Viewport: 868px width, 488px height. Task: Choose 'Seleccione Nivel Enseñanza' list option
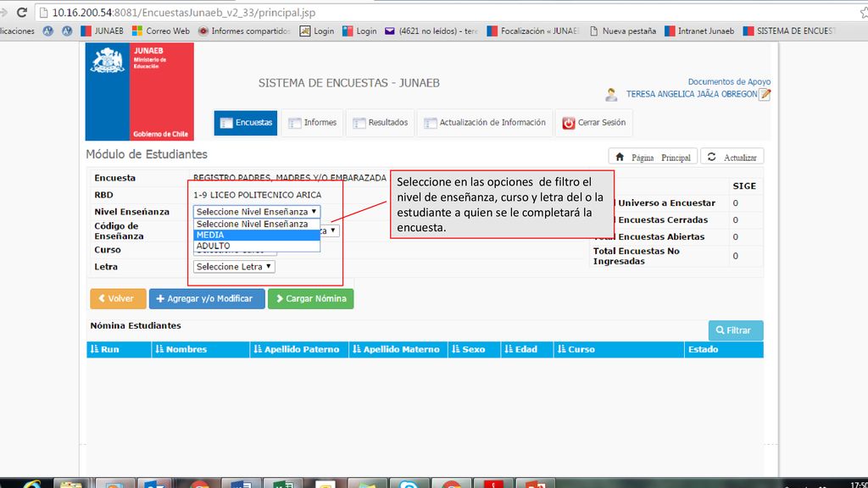pos(257,224)
